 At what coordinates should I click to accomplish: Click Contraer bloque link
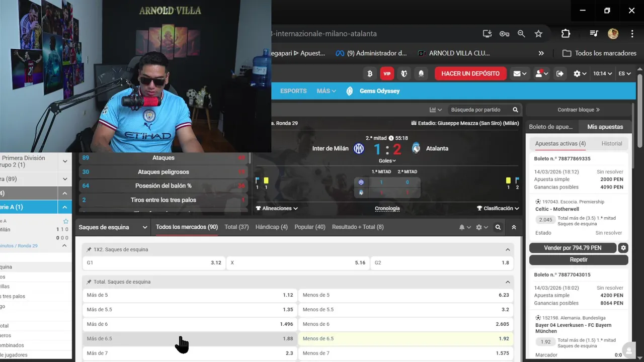click(579, 110)
